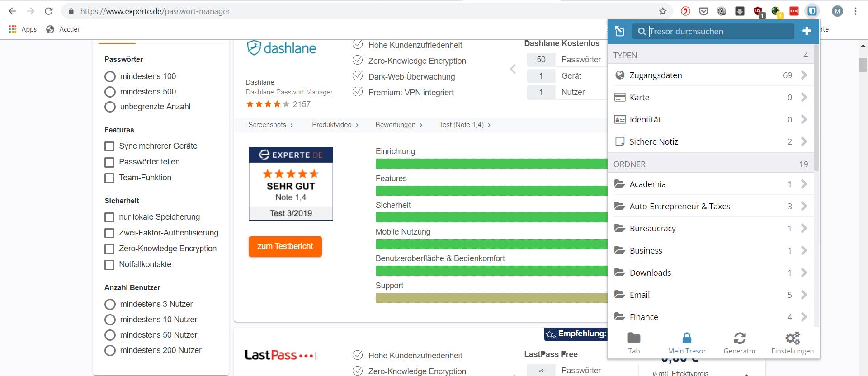Open Bewertungen section

click(399, 125)
